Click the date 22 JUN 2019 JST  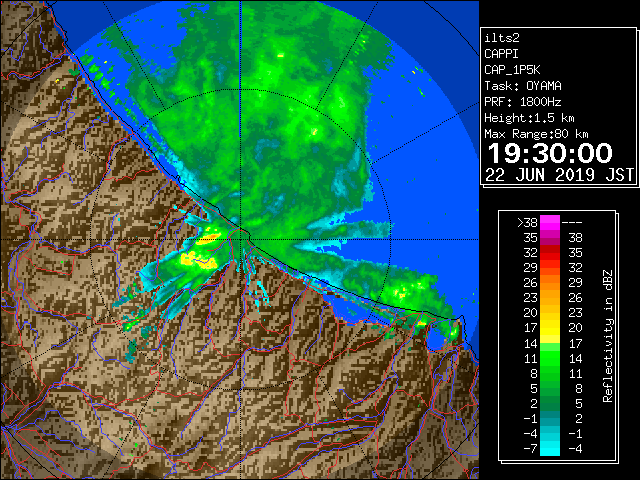559,175
